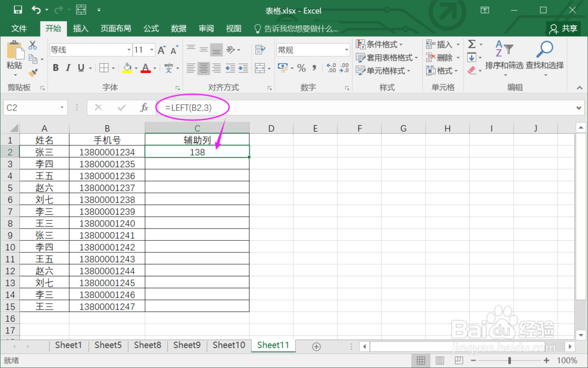This screenshot has height=368, width=588.
Task: Open Sort and Filter menu
Action: pos(504,58)
